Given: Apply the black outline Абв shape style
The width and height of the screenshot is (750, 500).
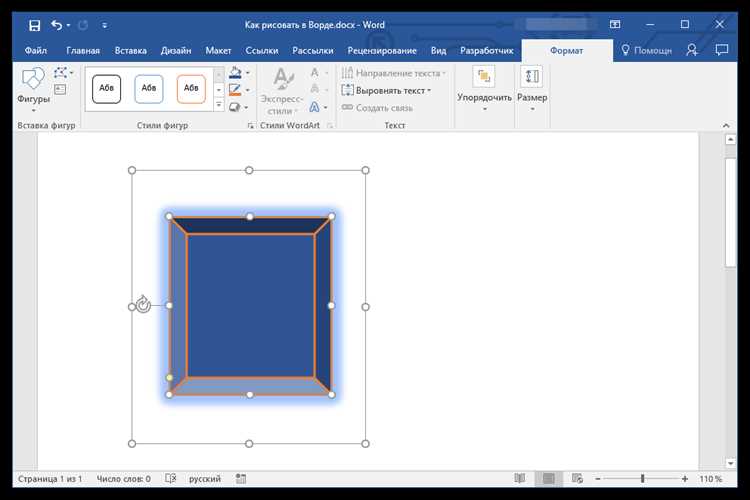Looking at the screenshot, I should pyautogui.click(x=106, y=89).
